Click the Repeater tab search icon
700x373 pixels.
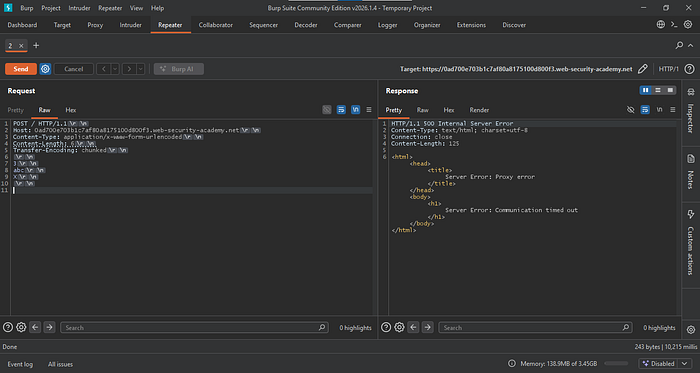coord(679,45)
